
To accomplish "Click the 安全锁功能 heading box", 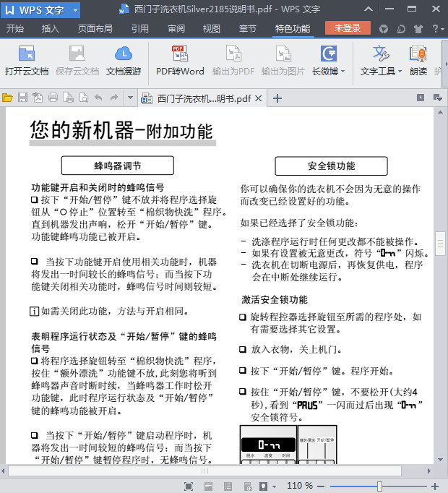I will pyautogui.click(x=332, y=166).
